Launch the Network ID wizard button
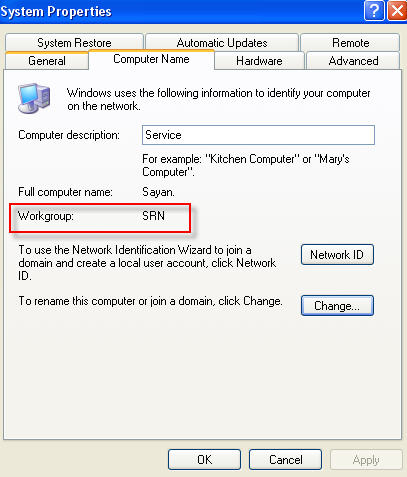This screenshot has height=477, width=407. (337, 255)
